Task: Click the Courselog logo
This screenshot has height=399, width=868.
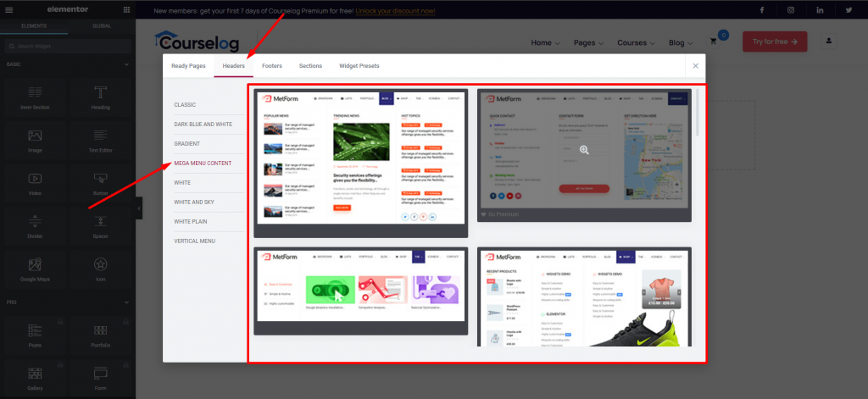Action: [197, 42]
